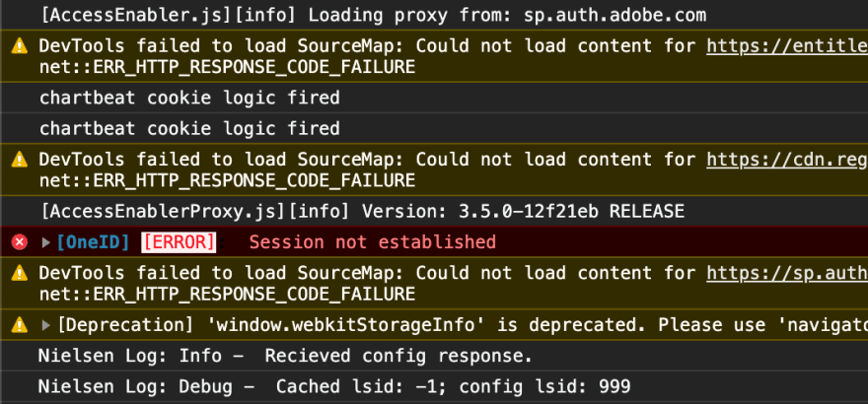Select the Nielsen Log Info config response line
This screenshot has height=404, width=868.
coord(285,356)
